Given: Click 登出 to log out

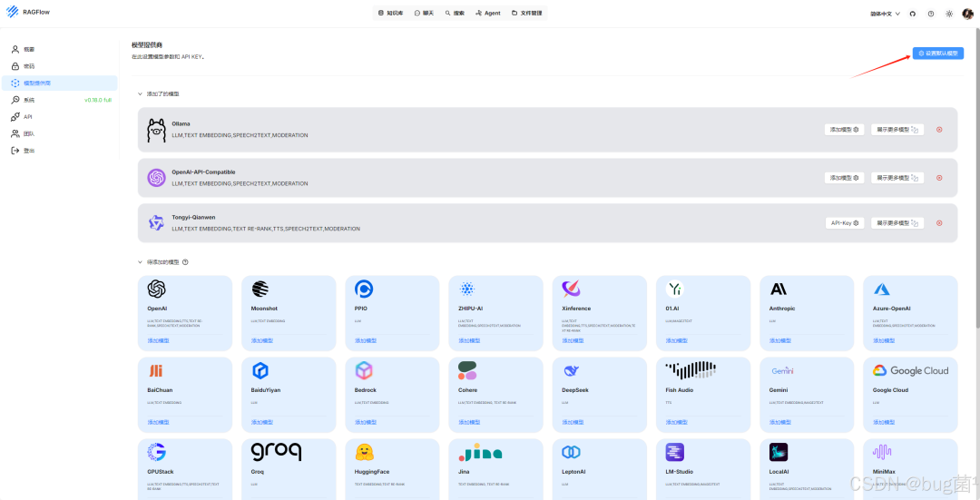Looking at the screenshot, I should click(x=59, y=151).
